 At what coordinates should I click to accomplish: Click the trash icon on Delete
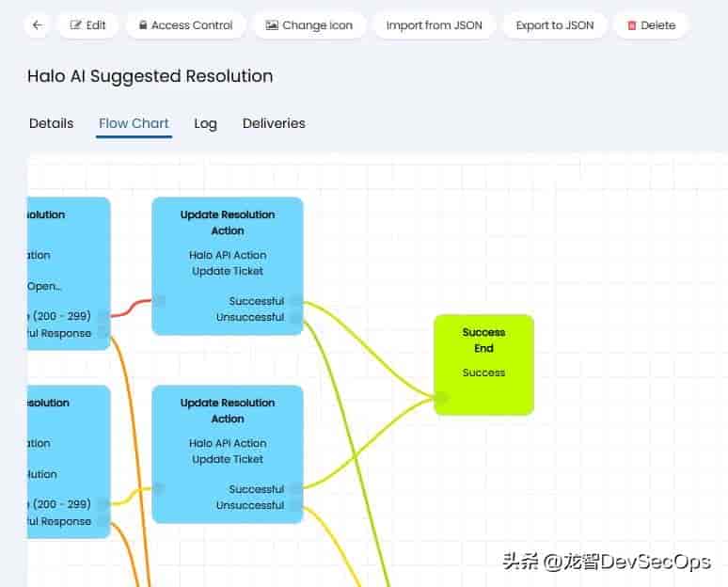(x=631, y=25)
